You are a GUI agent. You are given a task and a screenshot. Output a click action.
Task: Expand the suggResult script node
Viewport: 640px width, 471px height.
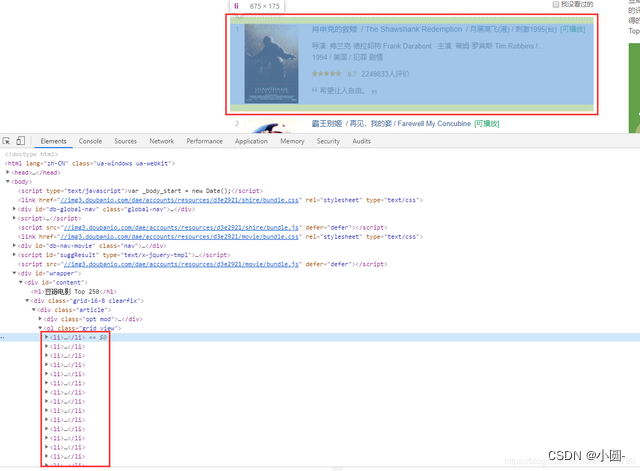14,254
